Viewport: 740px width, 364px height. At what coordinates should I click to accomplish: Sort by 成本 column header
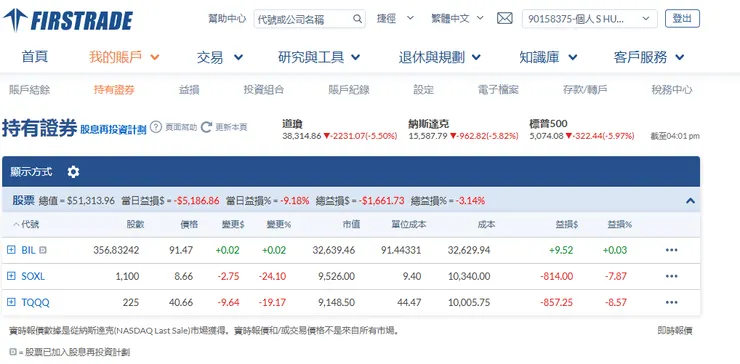[x=486, y=224]
